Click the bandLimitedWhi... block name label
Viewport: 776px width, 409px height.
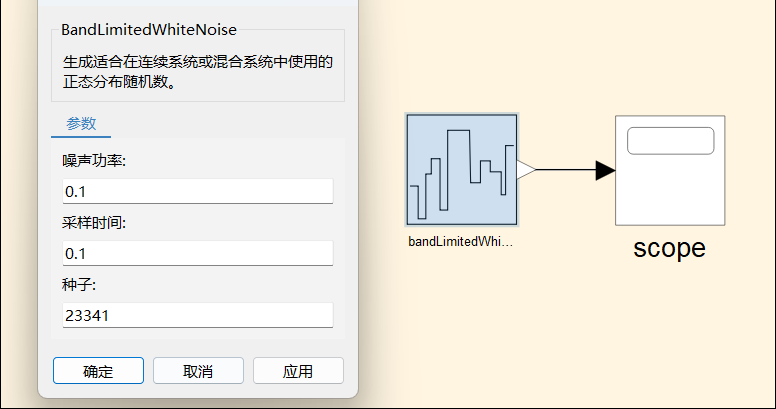460,242
